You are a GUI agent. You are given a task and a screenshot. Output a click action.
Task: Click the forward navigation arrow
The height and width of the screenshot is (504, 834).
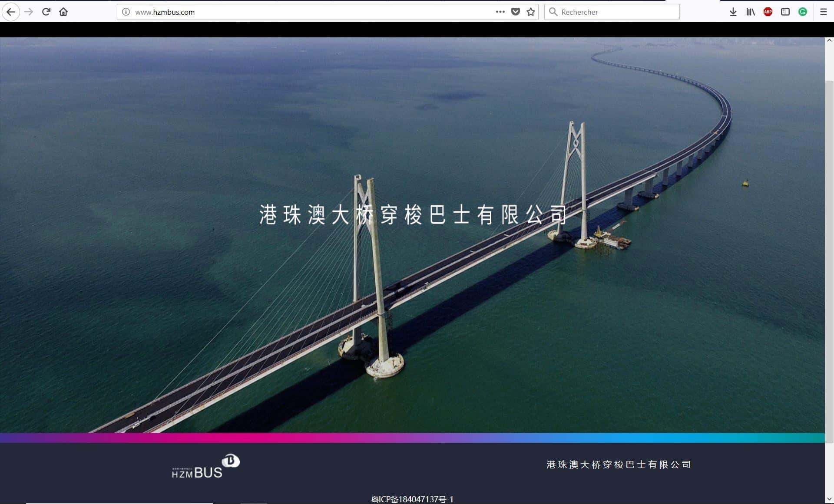pos(29,12)
